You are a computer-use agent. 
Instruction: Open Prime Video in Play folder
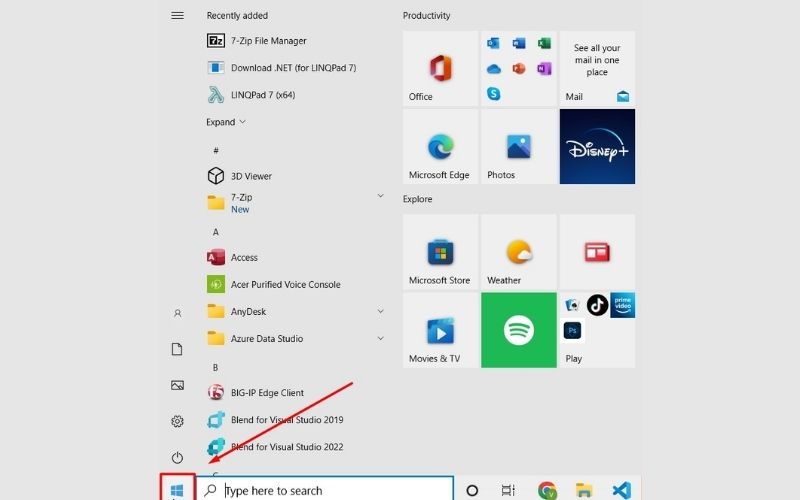coord(622,305)
